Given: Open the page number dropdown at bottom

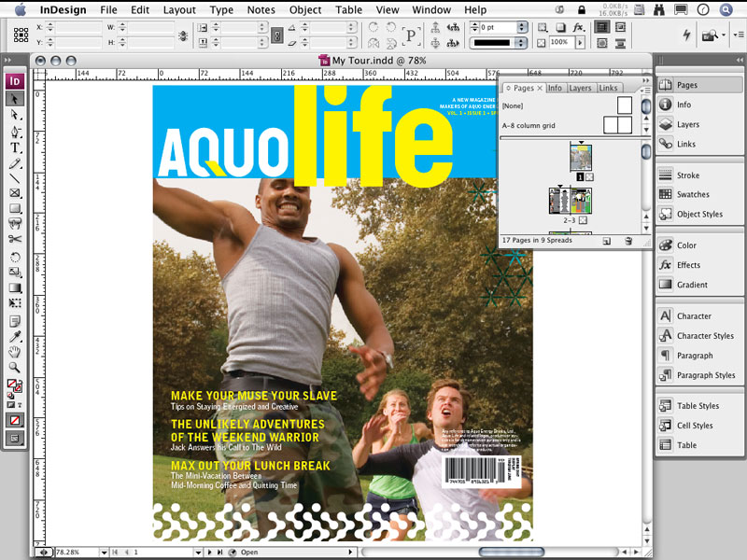Looking at the screenshot, I should click(x=198, y=553).
